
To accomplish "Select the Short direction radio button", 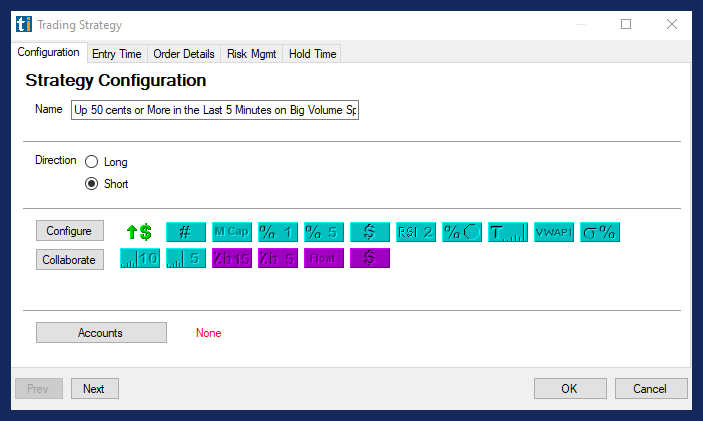I will [92, 184].
